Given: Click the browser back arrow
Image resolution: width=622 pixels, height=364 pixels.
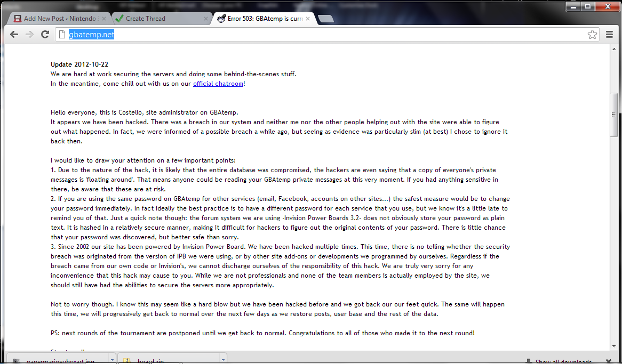Looking at the screenshot, I should click(x=14, y=35).
